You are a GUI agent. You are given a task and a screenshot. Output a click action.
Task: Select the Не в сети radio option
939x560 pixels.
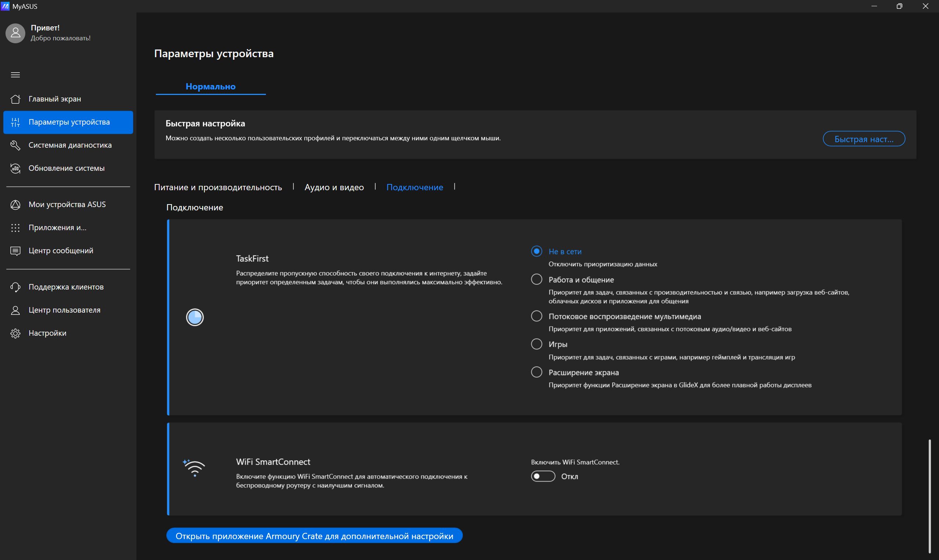[x=537, y=251]
